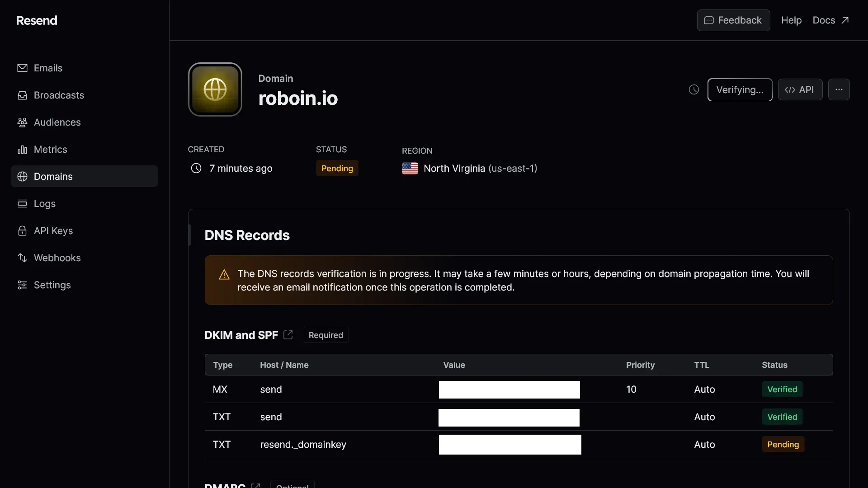This screenshot has width=868, height=488.
Task: Click the API button for roboin.io domain
Action: click(799, 89)
